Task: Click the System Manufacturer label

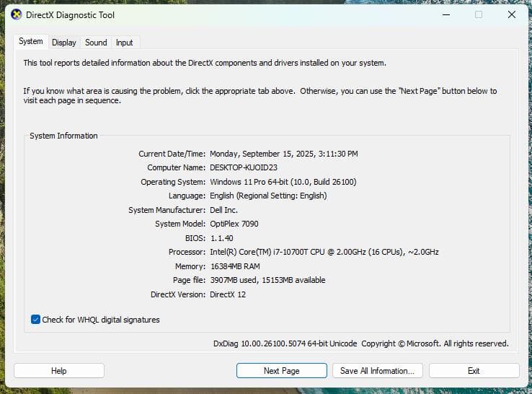Action: click(167, 210)
